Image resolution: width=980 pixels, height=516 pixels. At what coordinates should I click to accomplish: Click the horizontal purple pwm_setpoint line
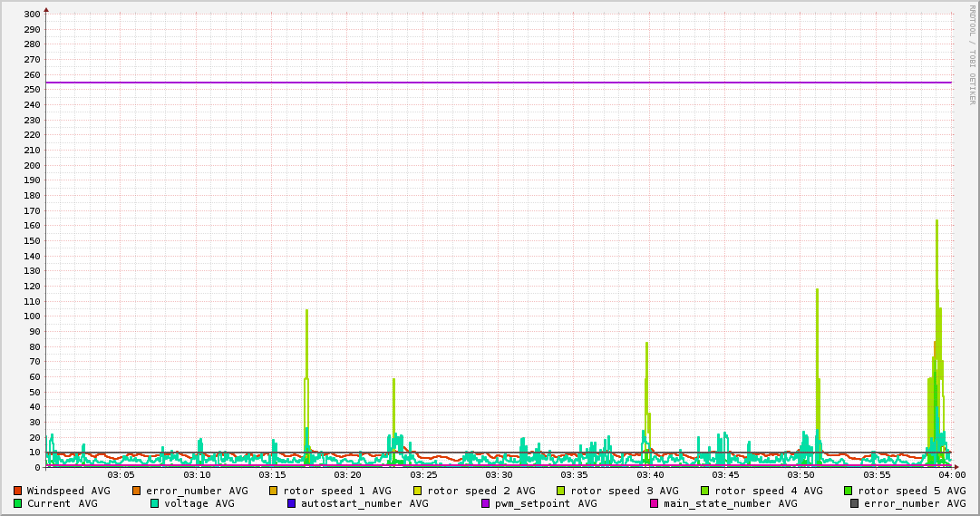pos(499,83)
